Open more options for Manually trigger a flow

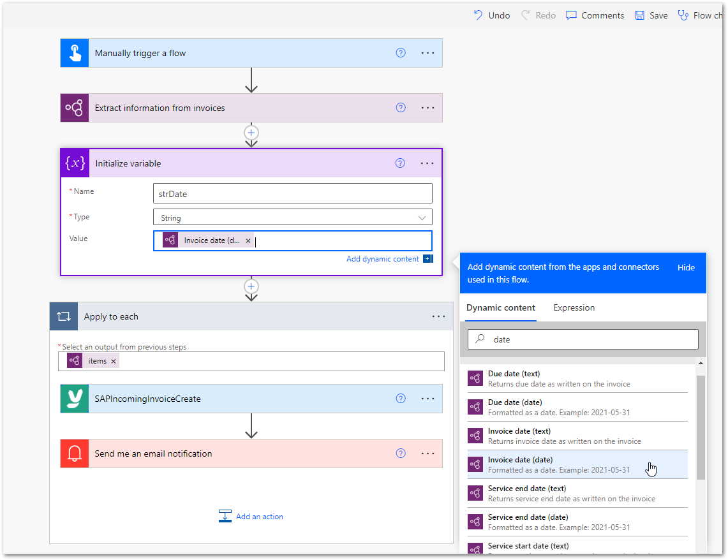427,53
